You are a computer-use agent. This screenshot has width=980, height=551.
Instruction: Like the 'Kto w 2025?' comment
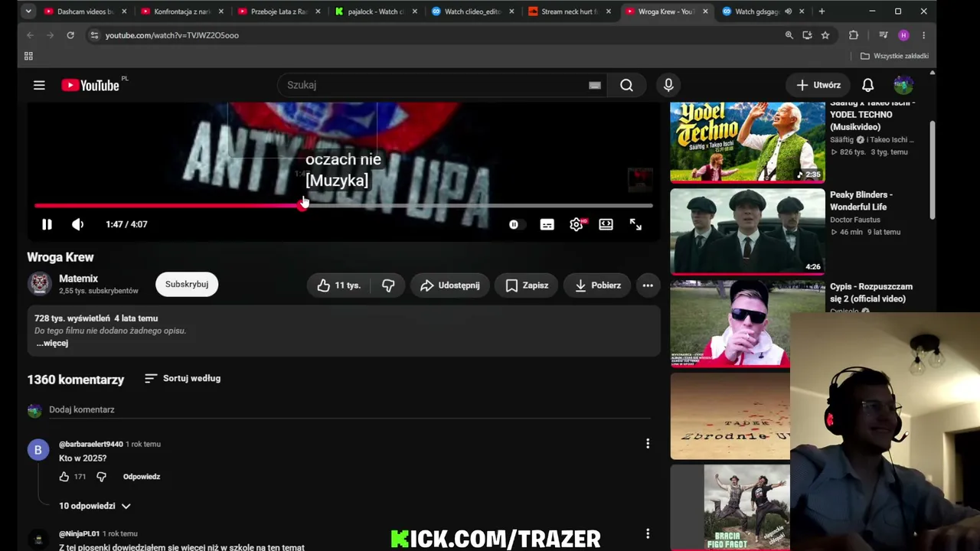[x=64, y=477]
